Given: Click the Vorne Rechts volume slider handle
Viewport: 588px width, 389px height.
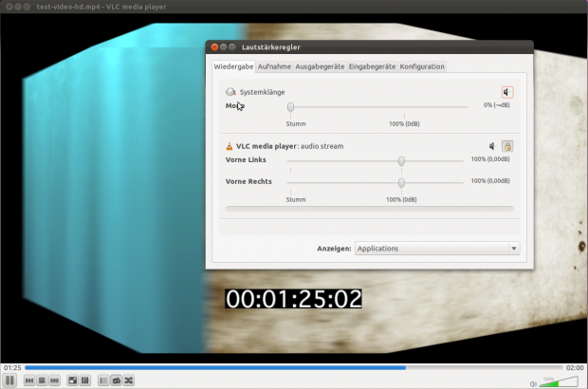Looking at the screenshot, I should tap(401, 183).
